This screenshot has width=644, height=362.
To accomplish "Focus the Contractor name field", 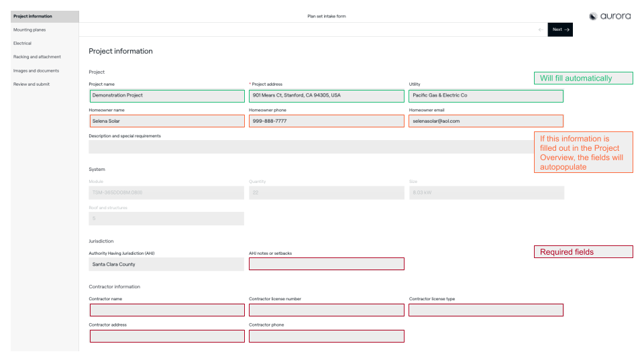I will 166,310.
